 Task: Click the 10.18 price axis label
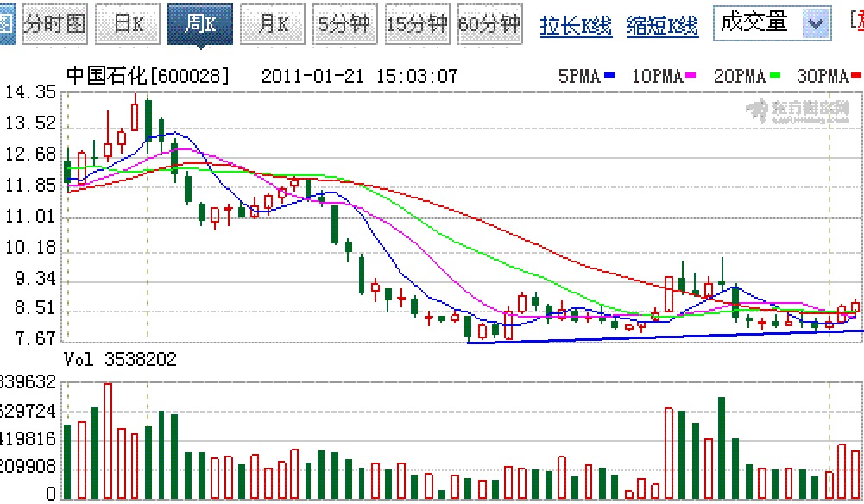(x=30, y=247)
